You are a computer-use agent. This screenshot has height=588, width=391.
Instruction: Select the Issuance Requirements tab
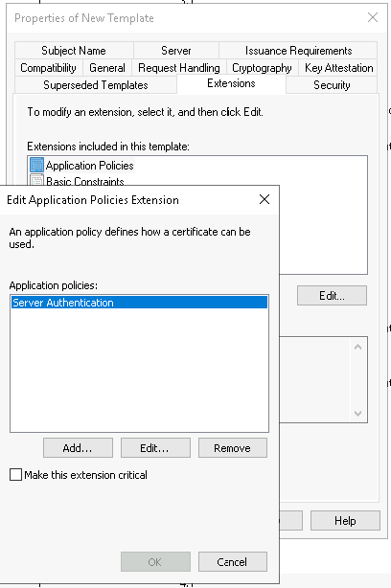click(298, 51)
